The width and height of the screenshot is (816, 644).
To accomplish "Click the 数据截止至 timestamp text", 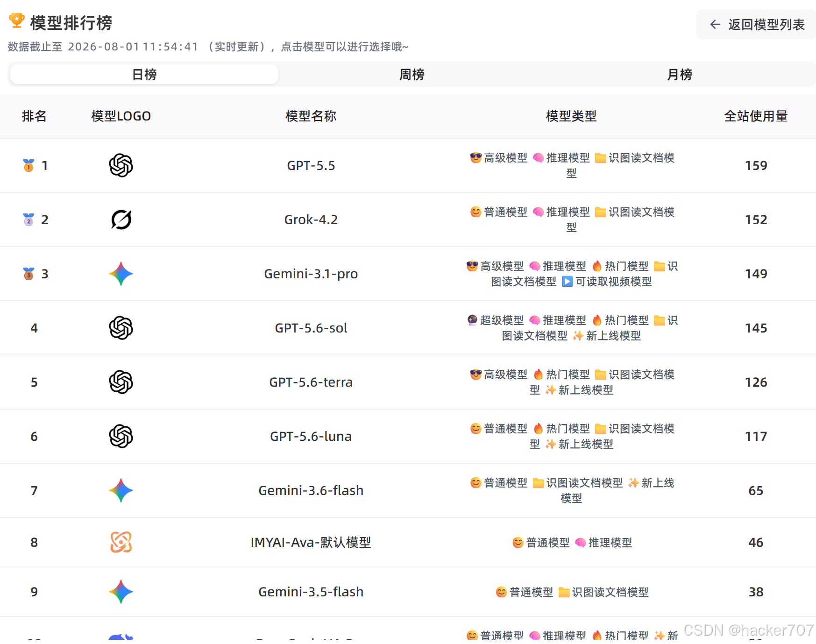I will coord(208,47).
